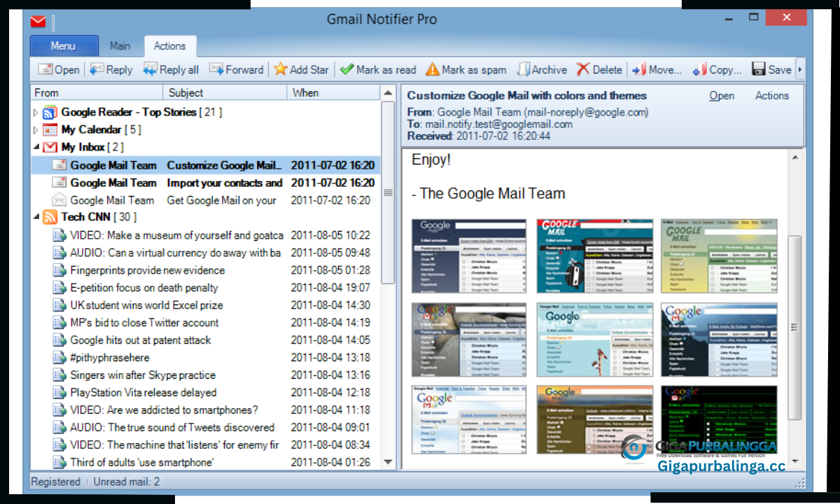This screenshot has width=840, height=504.
Task: Select Singers win after Skype practice
Action: pos(206,375)
